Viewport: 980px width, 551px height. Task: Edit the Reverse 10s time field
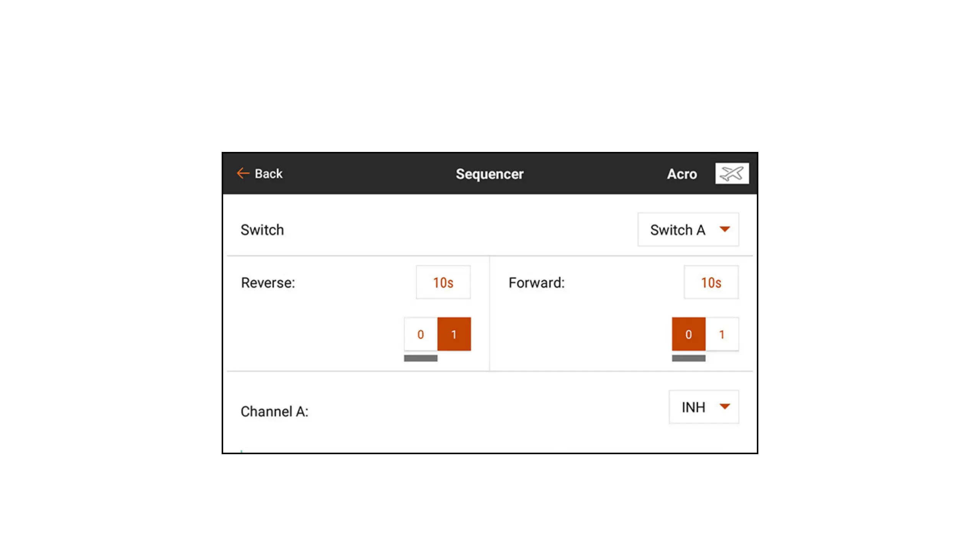click(443, 282)
